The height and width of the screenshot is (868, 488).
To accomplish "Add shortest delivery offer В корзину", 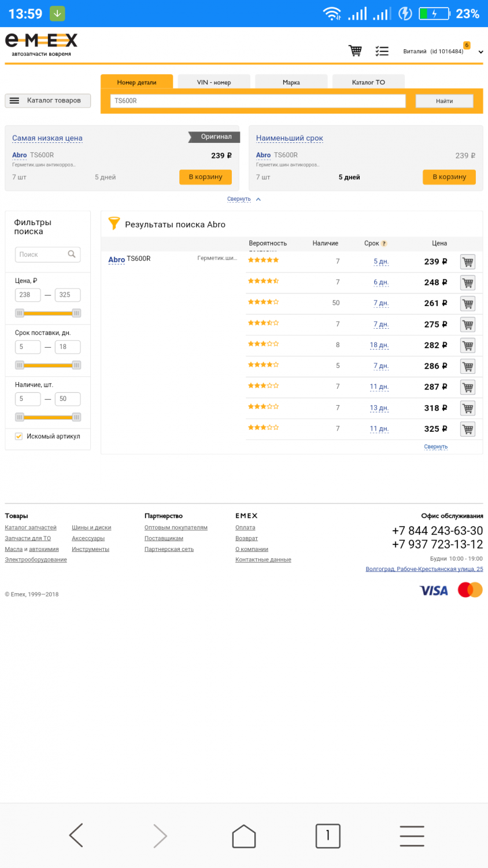I will pyautogui.click(x=449, y=177).
